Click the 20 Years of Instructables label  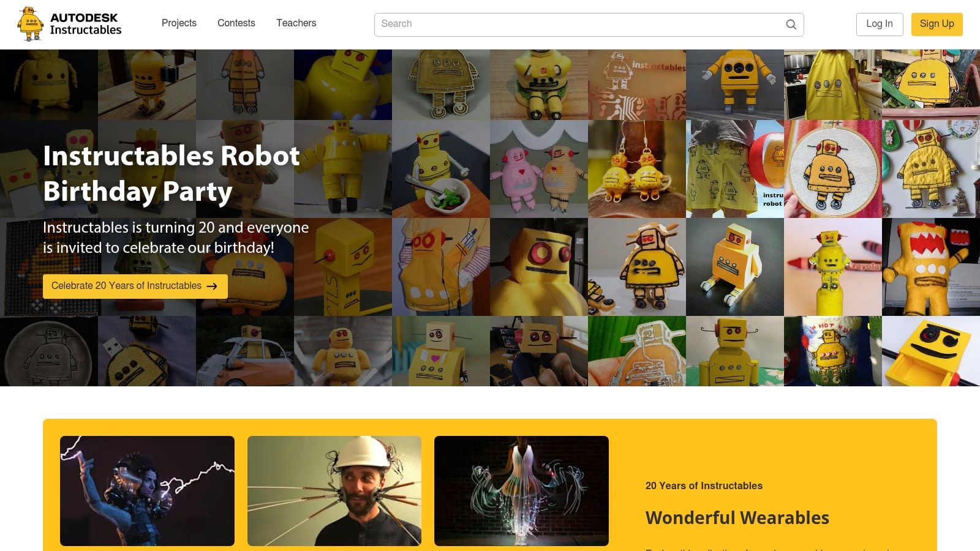(x=704, y=485)
